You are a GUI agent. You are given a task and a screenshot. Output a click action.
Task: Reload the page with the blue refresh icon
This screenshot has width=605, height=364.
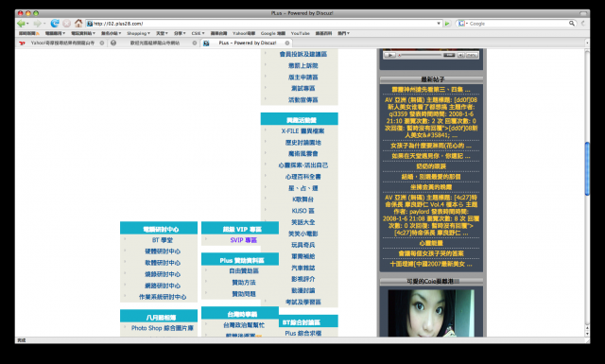[x=55, y=24]
